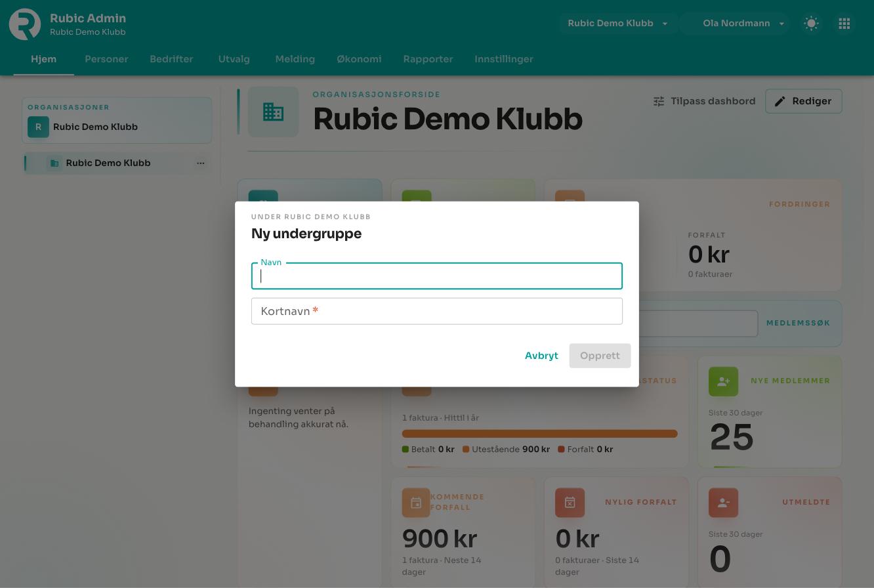Select Rubic Demo Klubb in the organization tree
This screenshot has width=874, height=588.
point(117,163)
